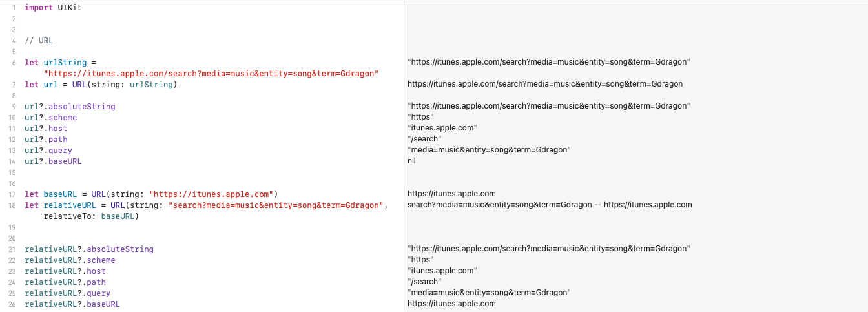Click the "import UIKit" code line
Viewport: 868px width, 312px height.
point(53,8)
